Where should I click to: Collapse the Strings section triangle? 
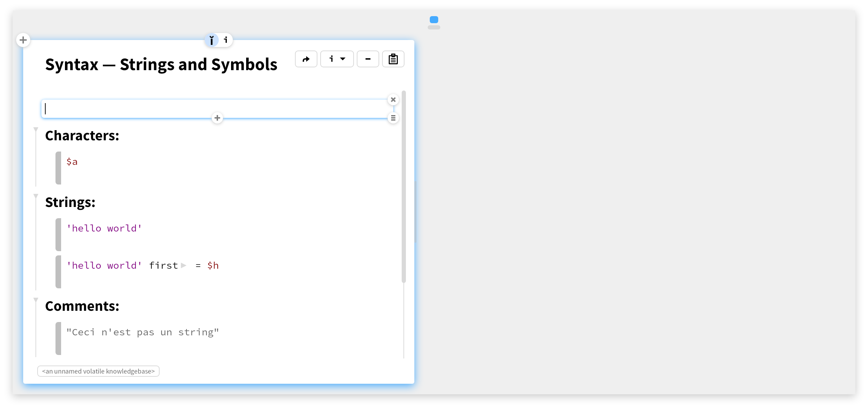point(36,196)
